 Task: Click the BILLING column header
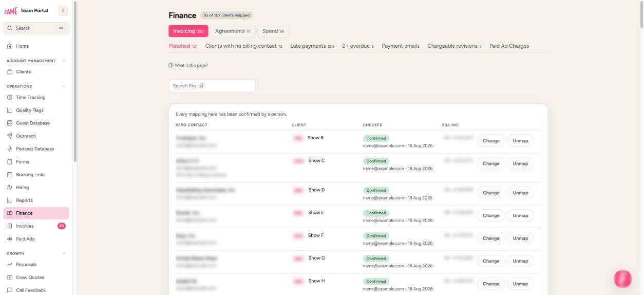(x=450, y=125)
